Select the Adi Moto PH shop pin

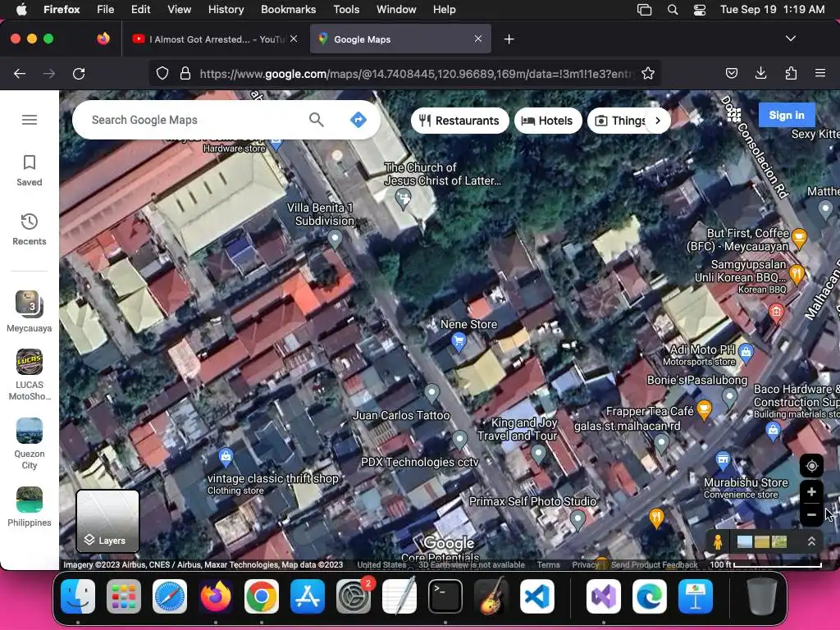(746, 352)
